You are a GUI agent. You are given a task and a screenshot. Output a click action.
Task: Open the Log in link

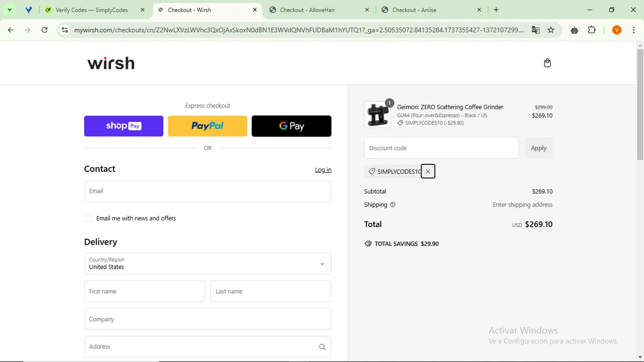pyautogui.click(x=323, y=170)
